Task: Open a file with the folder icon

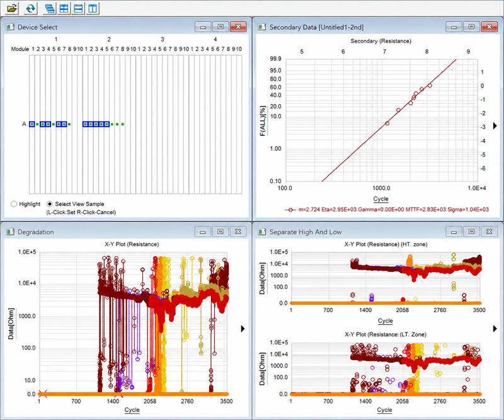Action: [x=12, y=8]
